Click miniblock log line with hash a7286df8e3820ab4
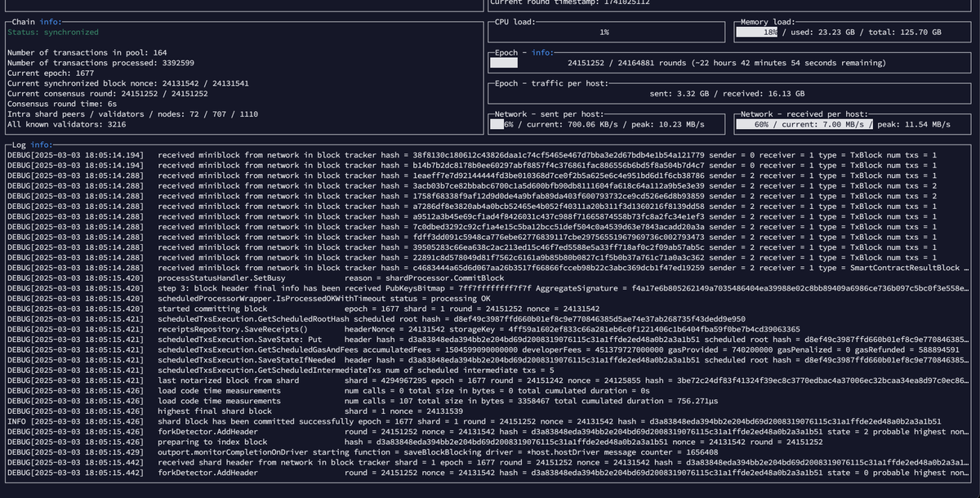The image size is (980, 498). [471, 206]
